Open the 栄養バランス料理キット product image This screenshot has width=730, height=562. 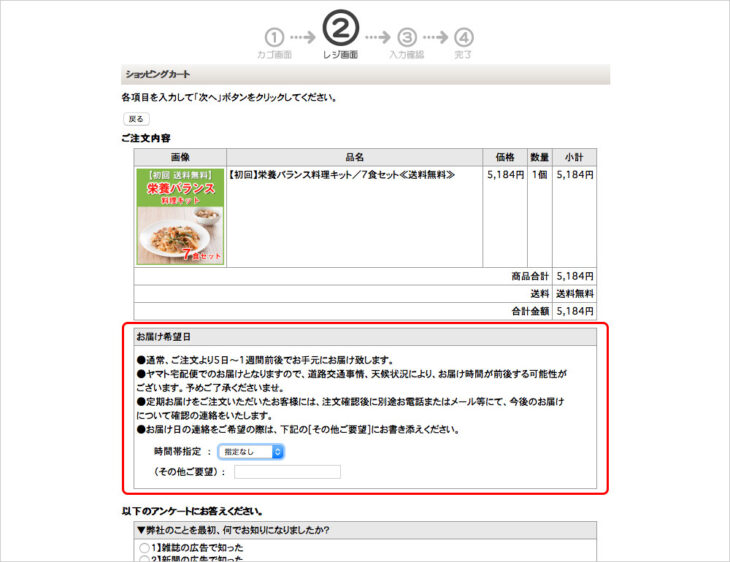pos(180,217)
